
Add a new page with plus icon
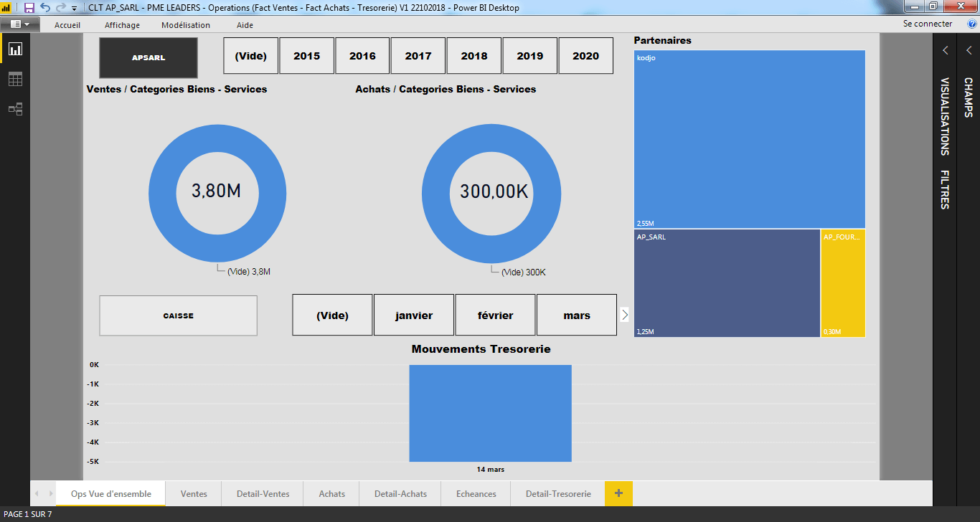coord(618,493)
